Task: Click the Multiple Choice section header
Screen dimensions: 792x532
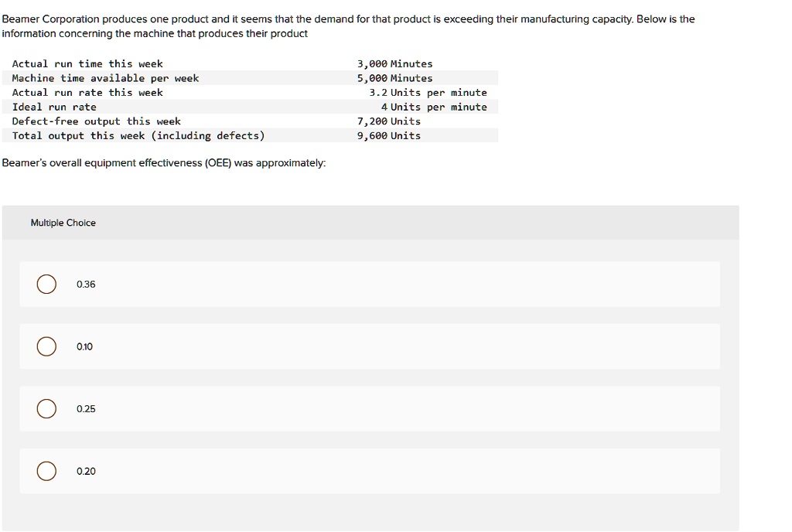Action: coord(63,223)
